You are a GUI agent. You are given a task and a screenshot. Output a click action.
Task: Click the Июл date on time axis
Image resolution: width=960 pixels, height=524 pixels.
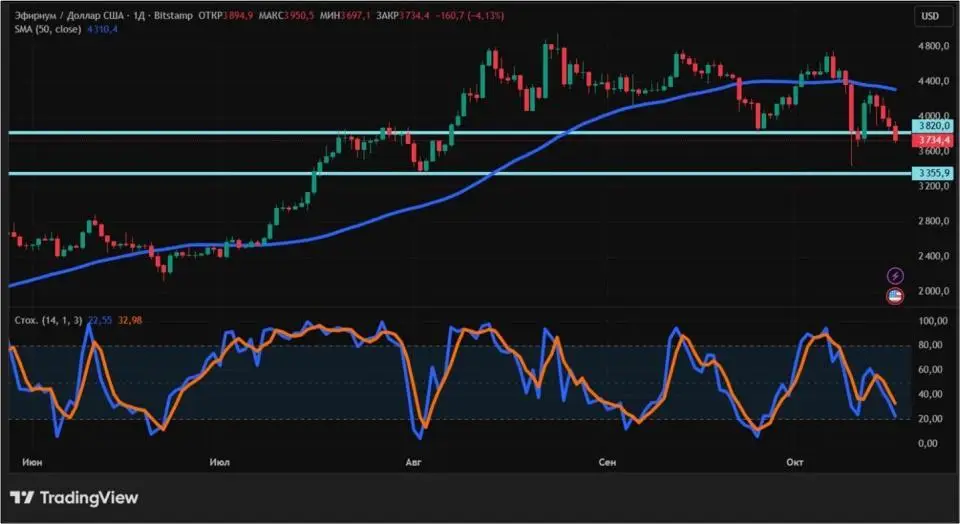[221, 462]
